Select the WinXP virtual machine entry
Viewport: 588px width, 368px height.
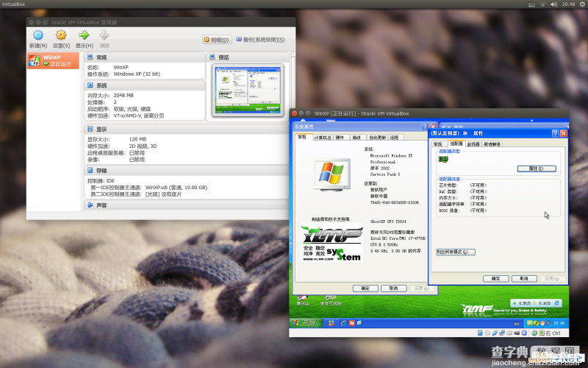click(x=53, y=60)
